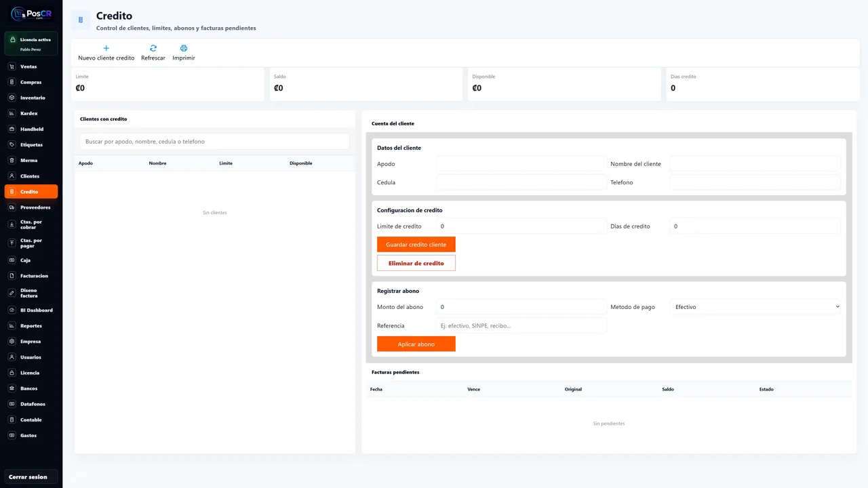Click the Cerrar sesion button
The width and height of the screenshot is (868, 488).
[x=31, y=477]
